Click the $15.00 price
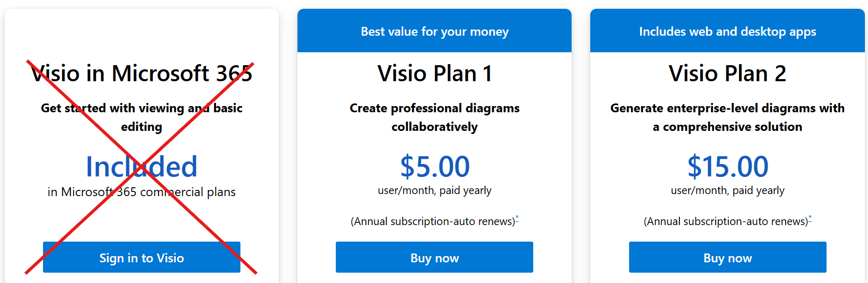This screenshot has height=283, width=868. click(727, 167)
